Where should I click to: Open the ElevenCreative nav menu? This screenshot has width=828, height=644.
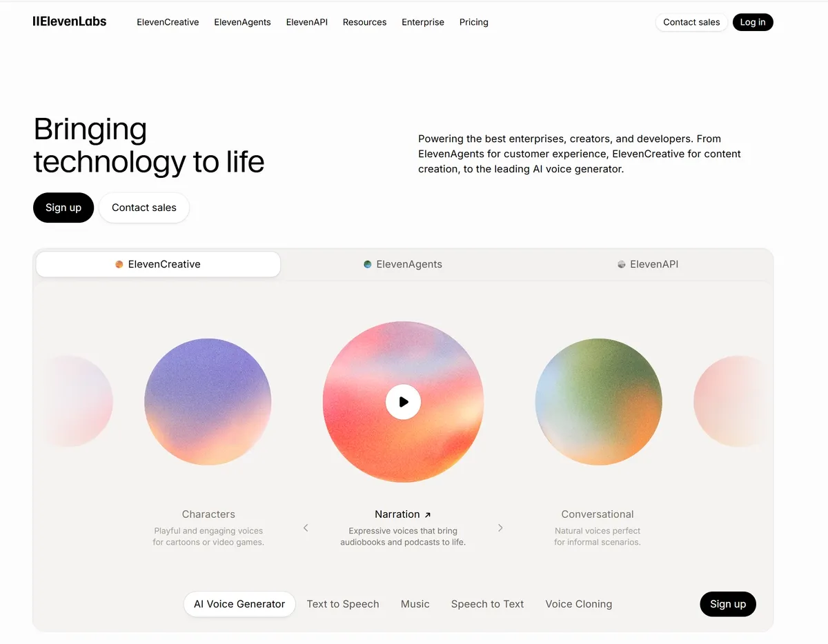coord(168,22)
